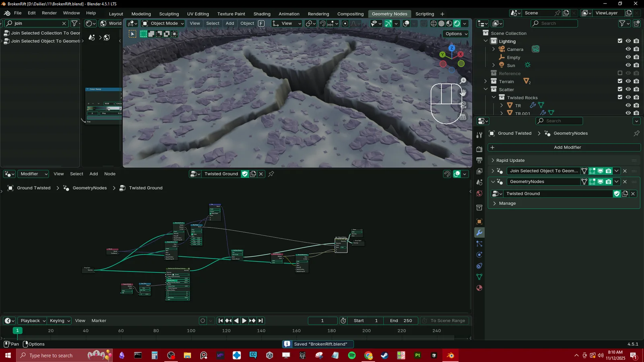Collapse the Scatter collection
Screen dimensions: 644x362
[x=485, y=89]
